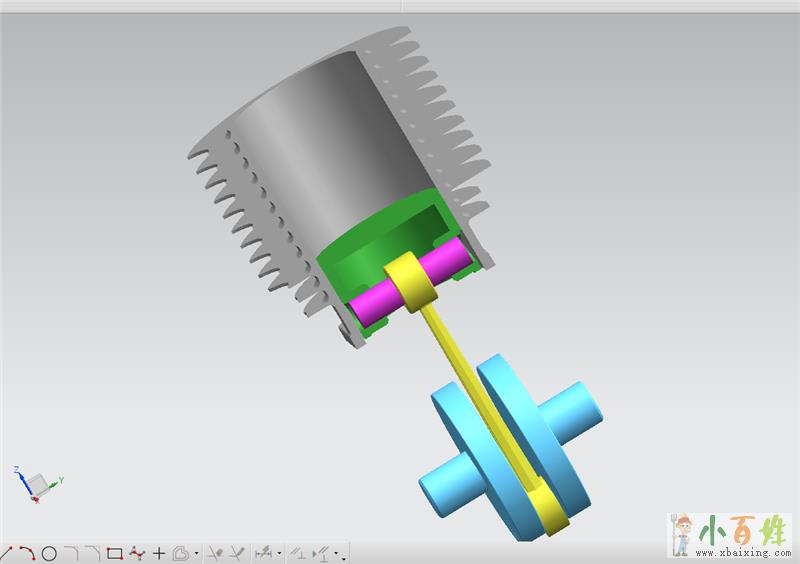Select the Point (plus) tool
The width and height of the screenshot is (800, 564).
tap(159, 553)
